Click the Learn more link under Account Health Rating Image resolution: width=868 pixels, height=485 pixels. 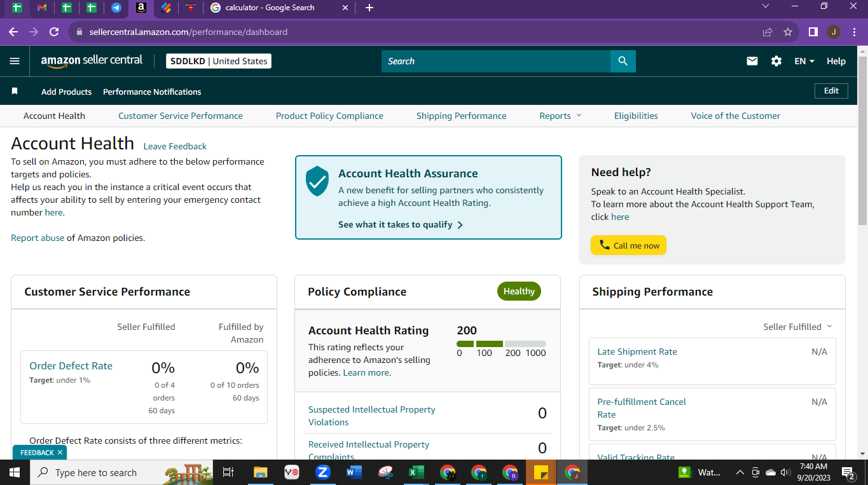tap(366, 372)
